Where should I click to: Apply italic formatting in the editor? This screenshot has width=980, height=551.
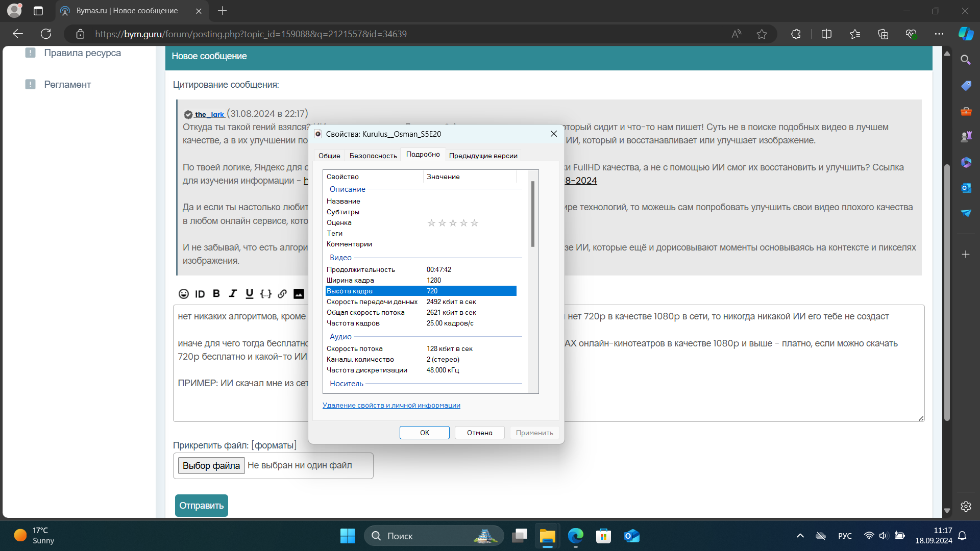233,294
